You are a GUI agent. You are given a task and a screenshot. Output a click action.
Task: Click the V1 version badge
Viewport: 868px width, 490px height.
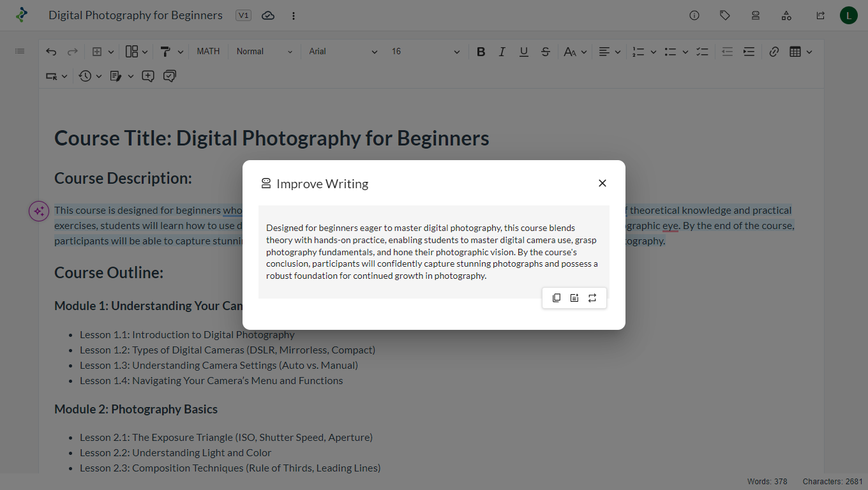pyautogui.click(x=243, y=15)
